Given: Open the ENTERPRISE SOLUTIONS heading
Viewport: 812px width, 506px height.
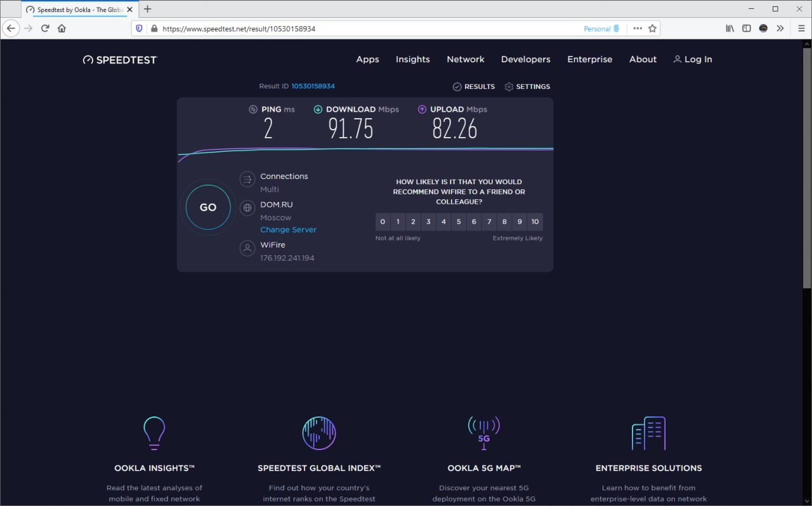Looking at the screenshot, I should coord(649,468).
